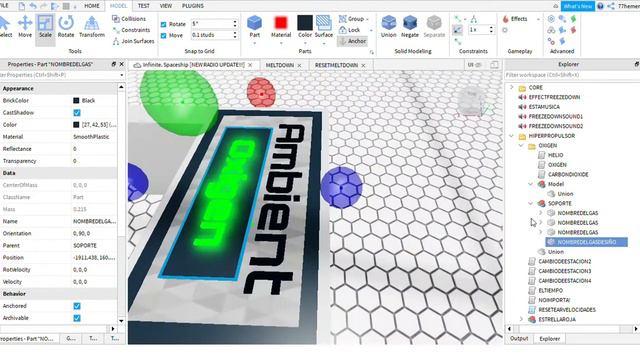
Task: Collapse the SOPORTE model
Action: 531,203
